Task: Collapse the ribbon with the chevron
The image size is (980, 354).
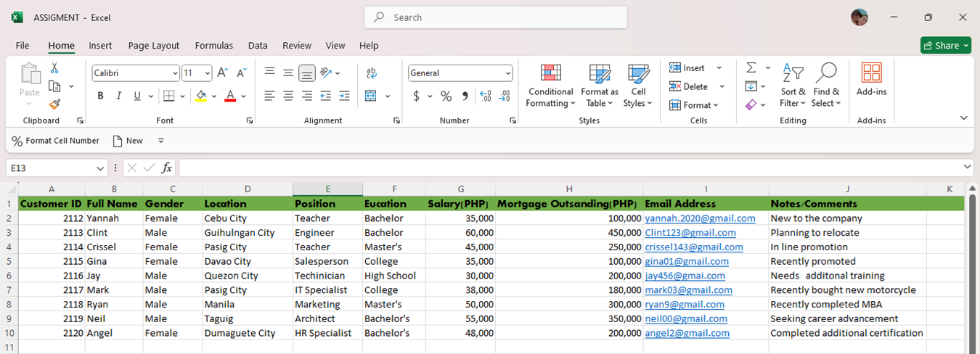Action: [x=964, y=118]
